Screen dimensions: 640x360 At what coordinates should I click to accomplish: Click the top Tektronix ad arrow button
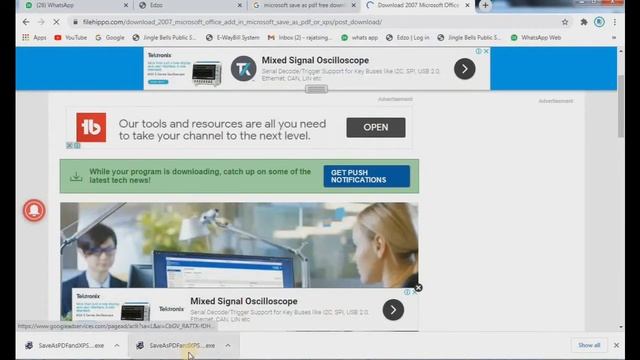coord(464,69)
